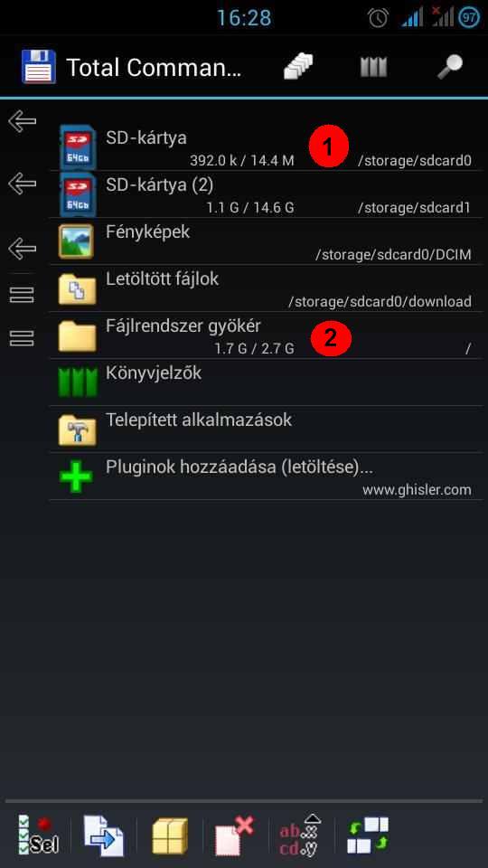Open Telepített alkalmazások entry

[266, 429]
